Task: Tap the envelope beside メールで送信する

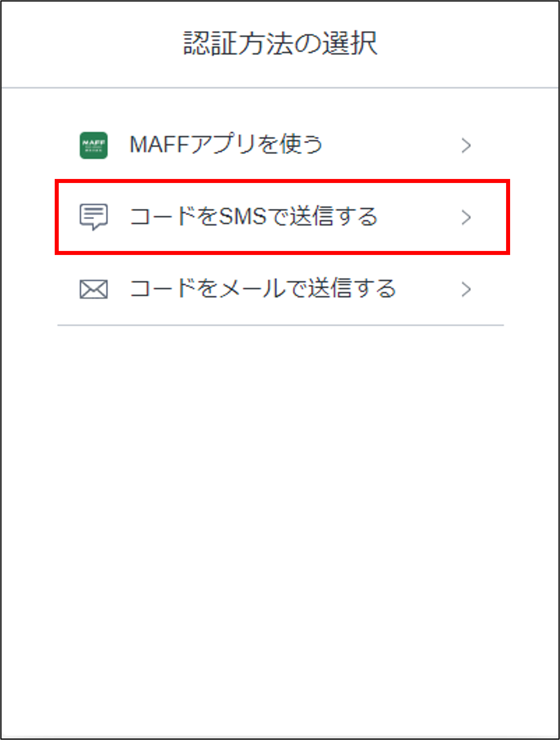Action: 94,289
